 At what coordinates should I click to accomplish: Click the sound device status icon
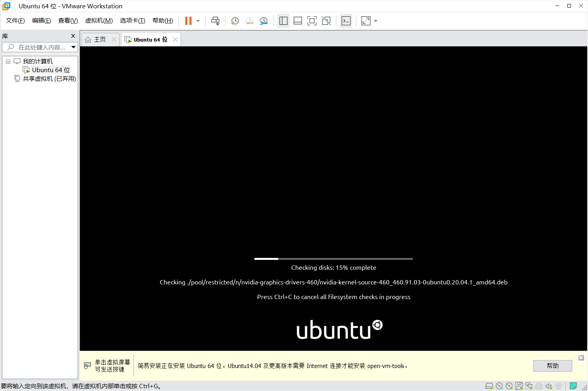coord(549,385)
